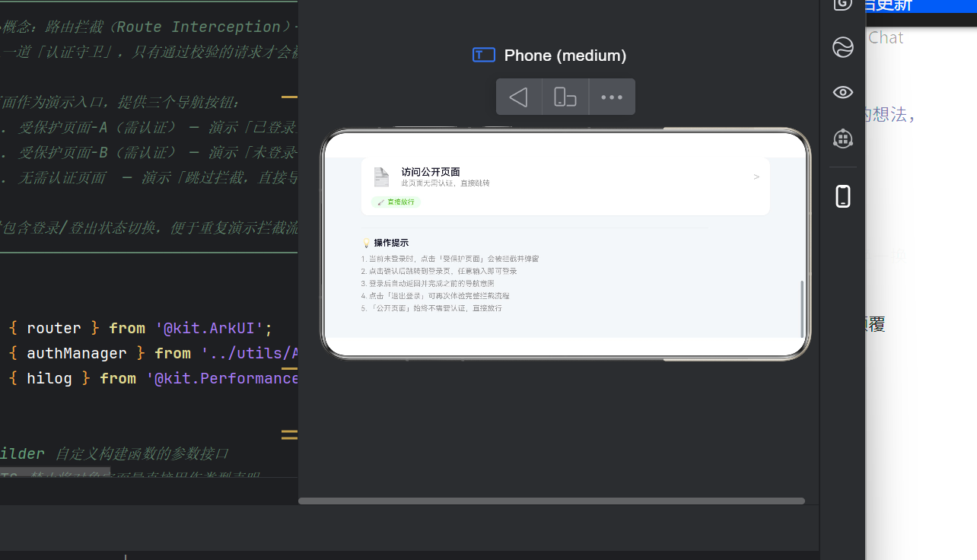
Task: Click 'authManager' import in code editor
Action: pyautogui.click(x=77, y=353)
